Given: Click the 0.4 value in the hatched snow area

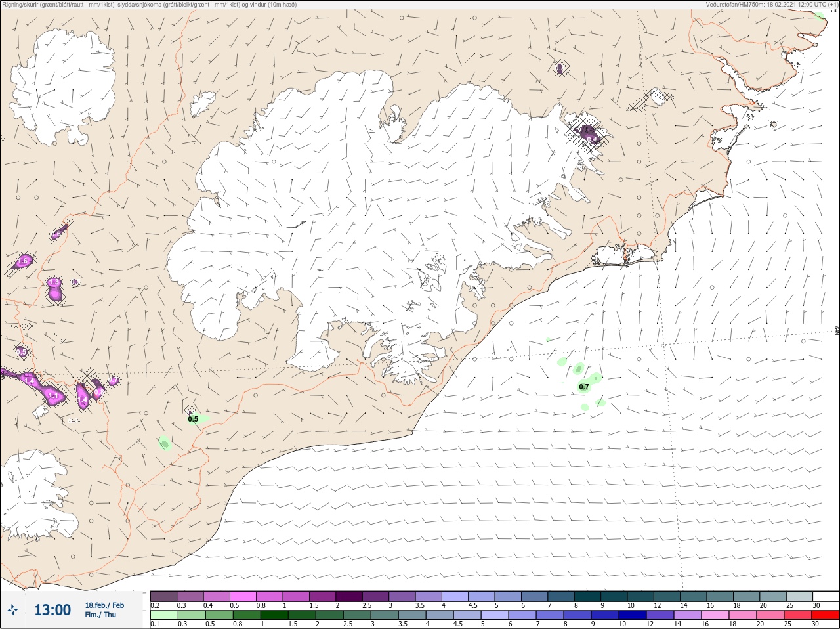Looking at the screenshot, I should point(592,139).
